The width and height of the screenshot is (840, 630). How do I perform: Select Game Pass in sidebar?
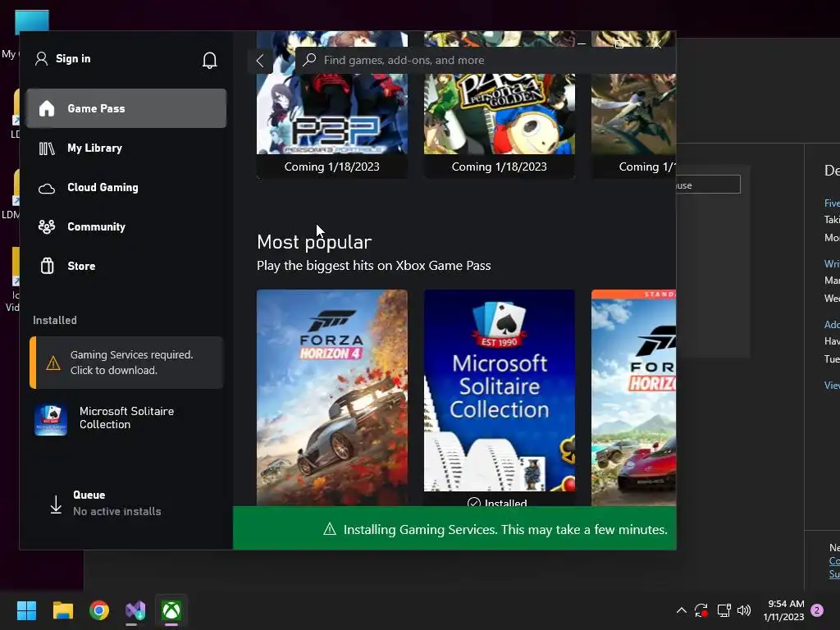[x=126, y=108]
